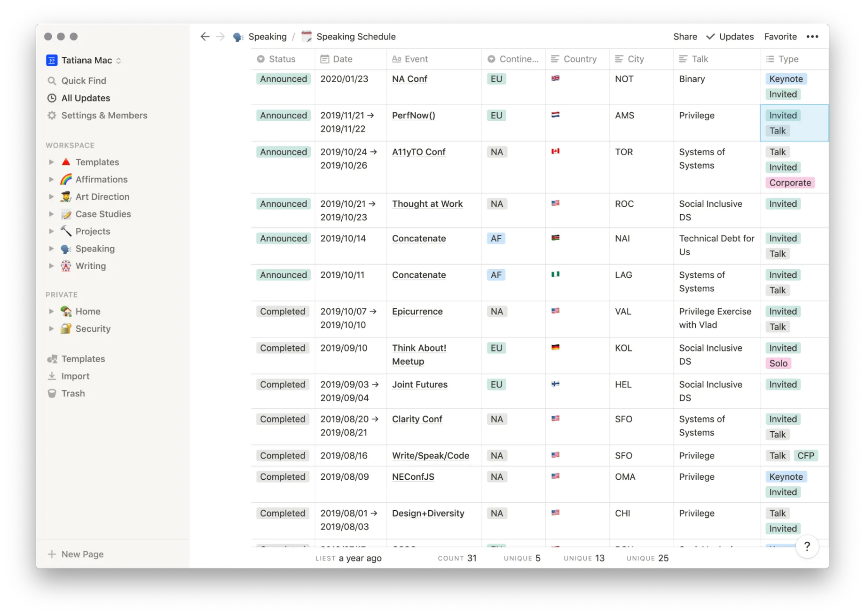Click the Import option in sidebar
This screenshot has width=865, height=616.
(75, 376)
